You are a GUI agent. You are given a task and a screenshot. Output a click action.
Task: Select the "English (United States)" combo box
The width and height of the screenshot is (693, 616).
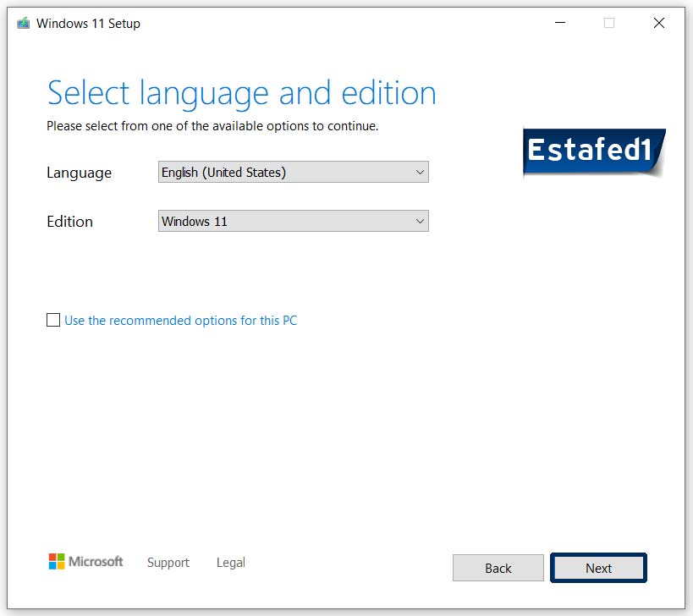point(293,172)
